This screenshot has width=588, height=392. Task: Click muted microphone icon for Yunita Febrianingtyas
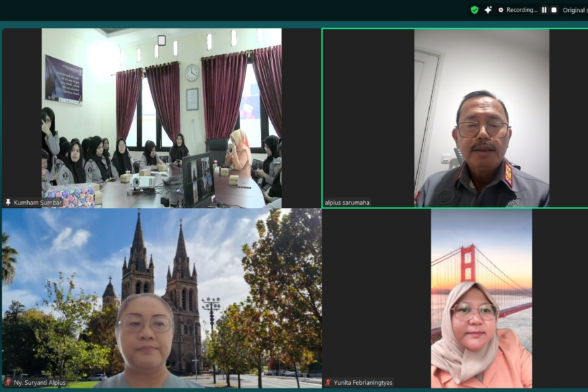point(328,383)
